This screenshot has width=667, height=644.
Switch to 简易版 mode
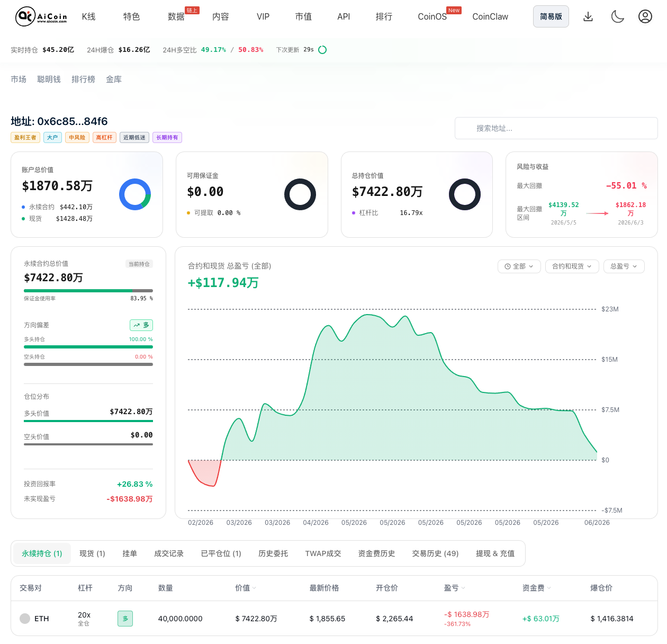551,16
